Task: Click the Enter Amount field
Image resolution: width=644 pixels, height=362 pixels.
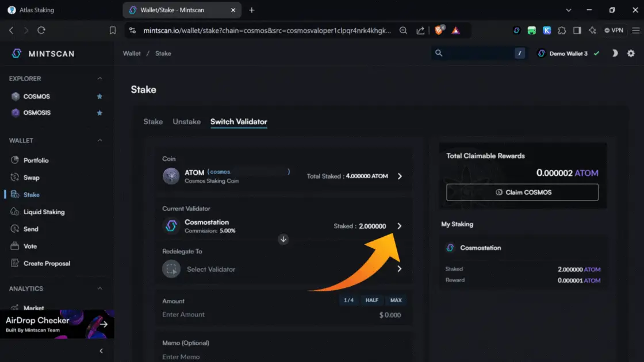Action: 230,314
